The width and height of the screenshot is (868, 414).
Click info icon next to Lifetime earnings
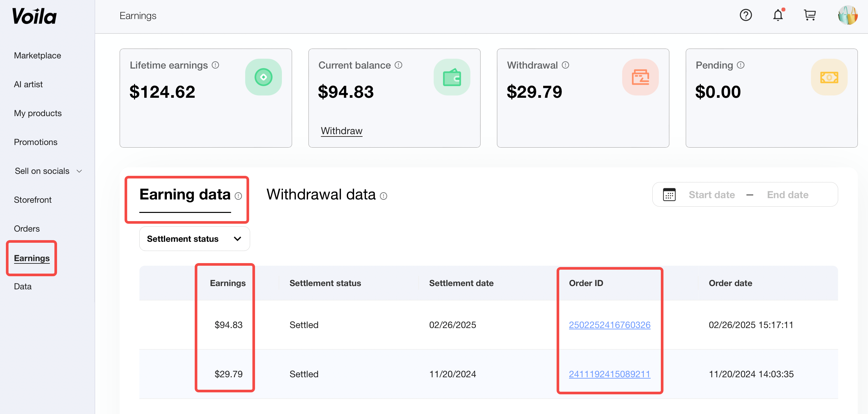[x=215, y=65]
